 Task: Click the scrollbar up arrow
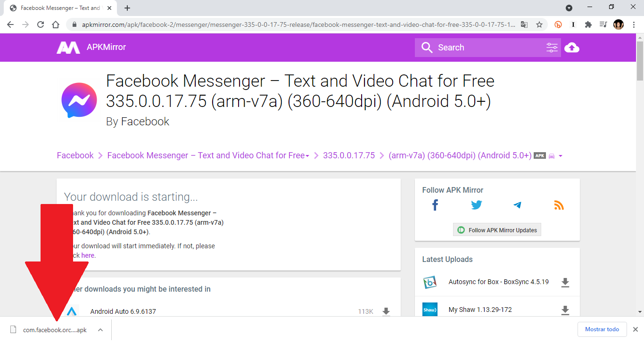(640, 37)
